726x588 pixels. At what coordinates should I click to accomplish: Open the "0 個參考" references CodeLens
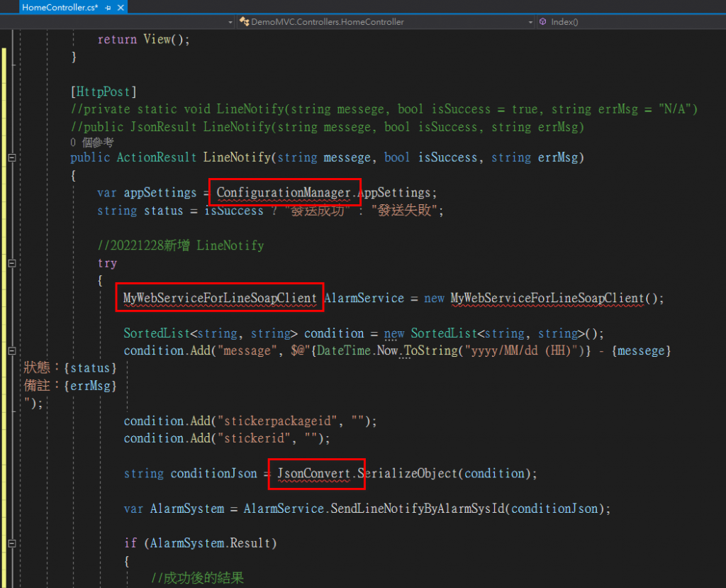(x=91, y=142)
